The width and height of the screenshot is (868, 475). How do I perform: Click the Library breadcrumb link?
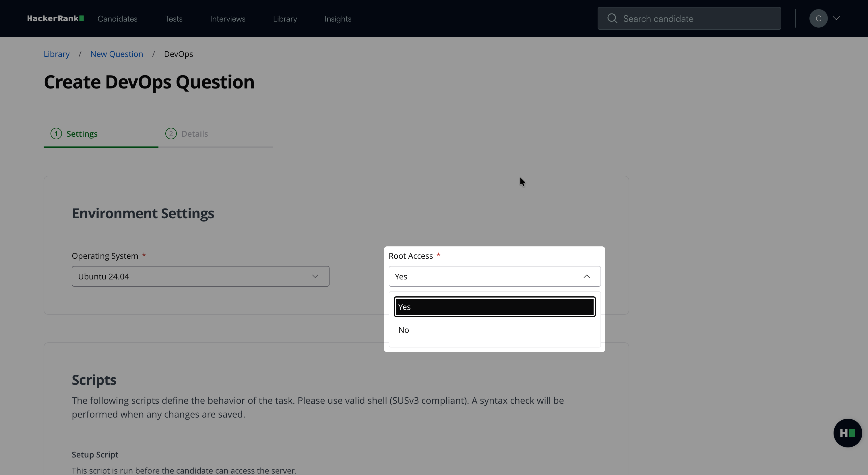(x=57, y=54)
